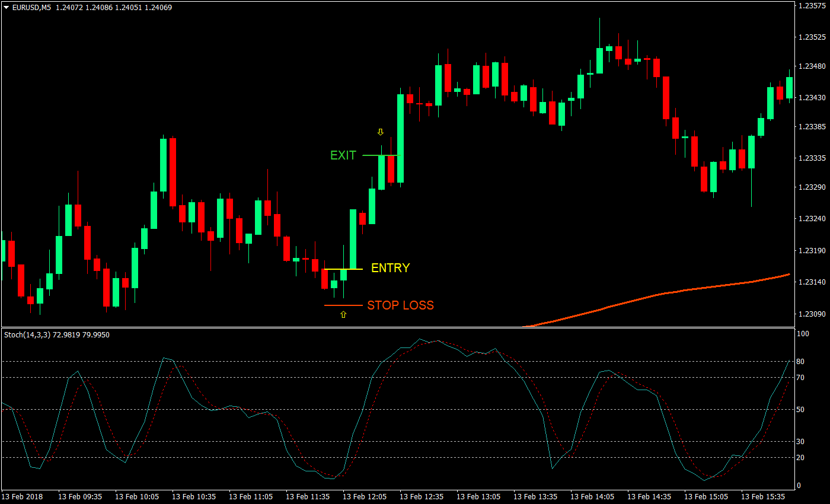Select the orange down arrow above EXIT level
Screen dimensions: 830x504
[x=379, y=130]
